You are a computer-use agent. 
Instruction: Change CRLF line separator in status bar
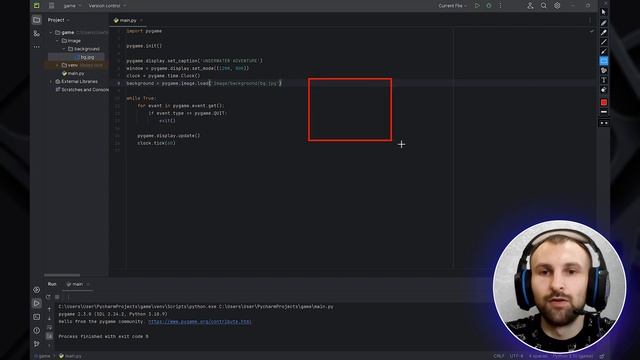tap(498, 356)
